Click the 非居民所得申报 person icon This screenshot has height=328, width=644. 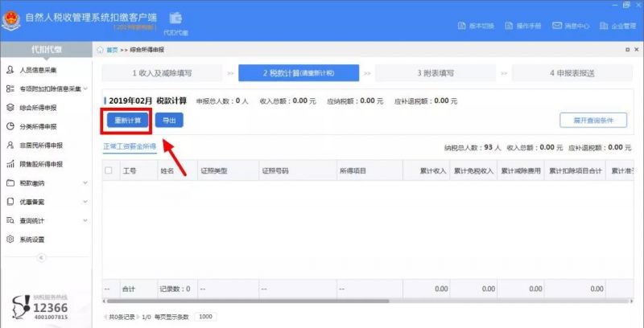pos(10,146)
